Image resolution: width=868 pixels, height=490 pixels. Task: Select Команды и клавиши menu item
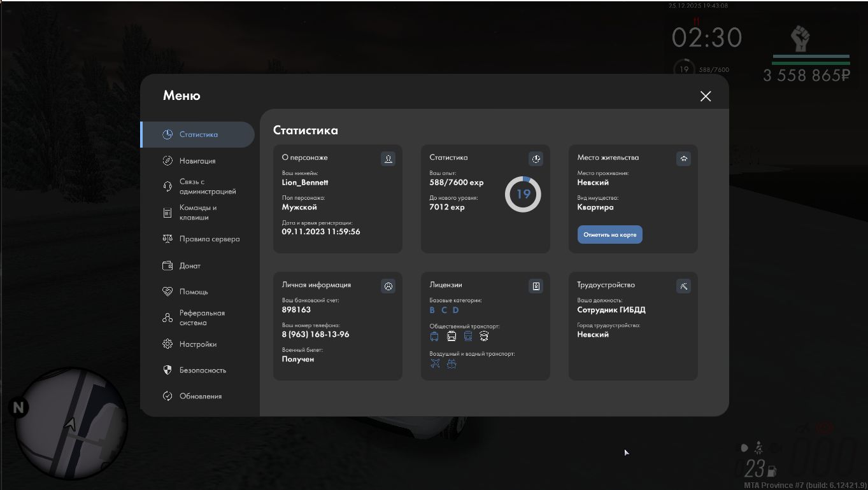coord(197,213)
